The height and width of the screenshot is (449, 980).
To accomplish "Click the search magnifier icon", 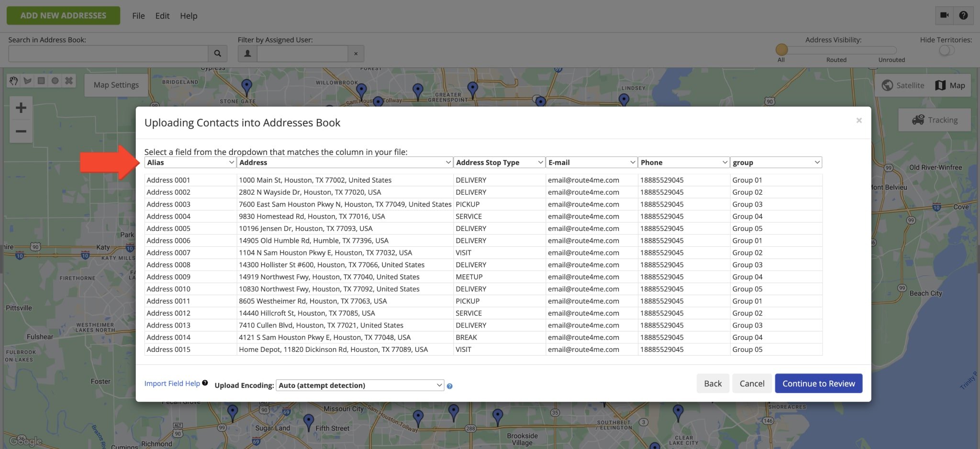I will pos(217,53).
